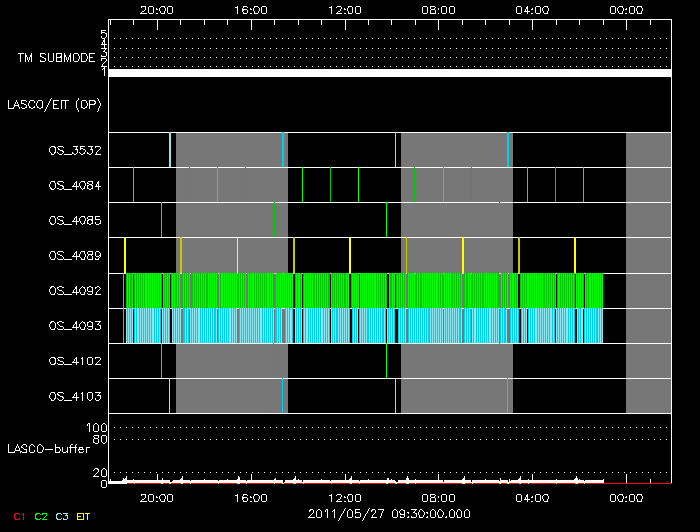Select the green C2 legend label

point(40,515)
